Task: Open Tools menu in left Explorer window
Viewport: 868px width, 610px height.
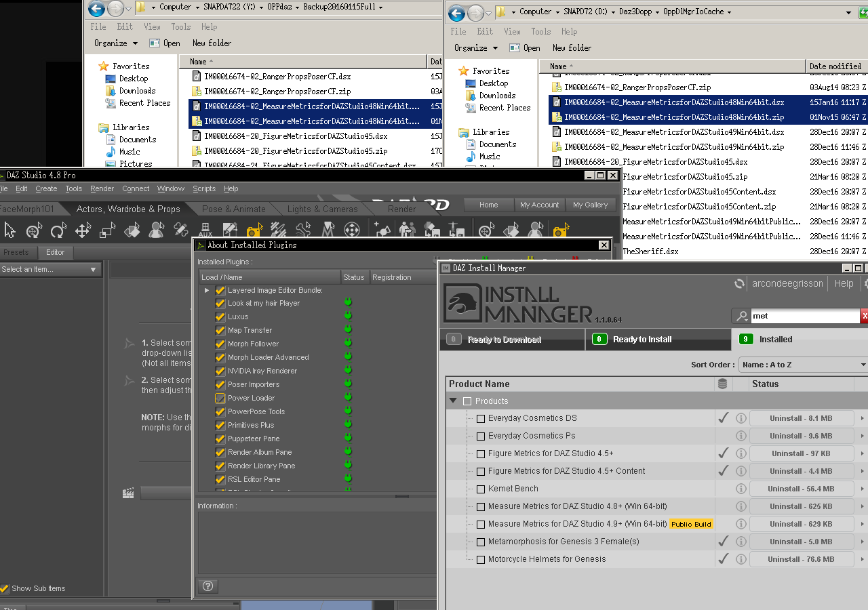Action: pos(181,26)
